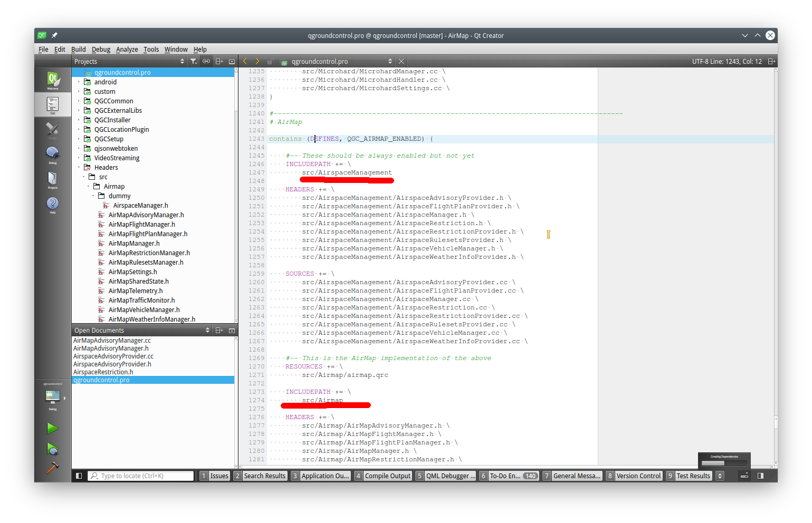Viewport: 812px width, 523px height.
Task: Show the Version Control pane
Action: pyautogui.click(x=634, y=476)
